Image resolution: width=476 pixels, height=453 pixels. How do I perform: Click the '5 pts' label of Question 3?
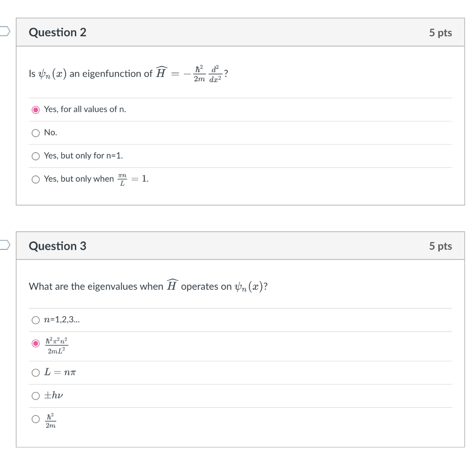440,246
